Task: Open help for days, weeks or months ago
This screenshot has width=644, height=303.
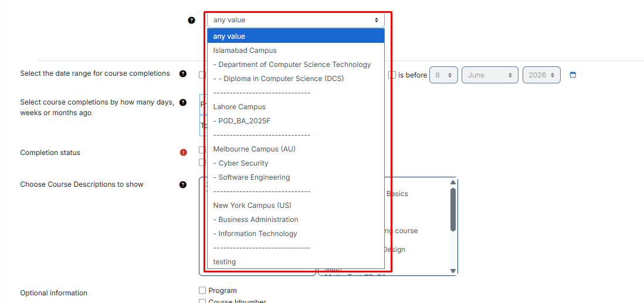Action: (183, 102)
